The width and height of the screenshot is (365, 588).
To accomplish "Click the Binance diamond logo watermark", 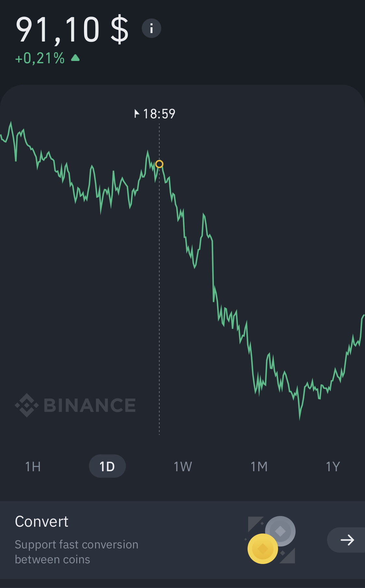I will point(27,405).
